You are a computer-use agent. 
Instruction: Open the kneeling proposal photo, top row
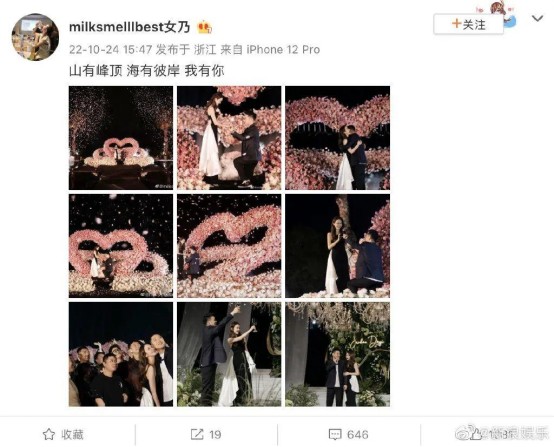[229, 138]
